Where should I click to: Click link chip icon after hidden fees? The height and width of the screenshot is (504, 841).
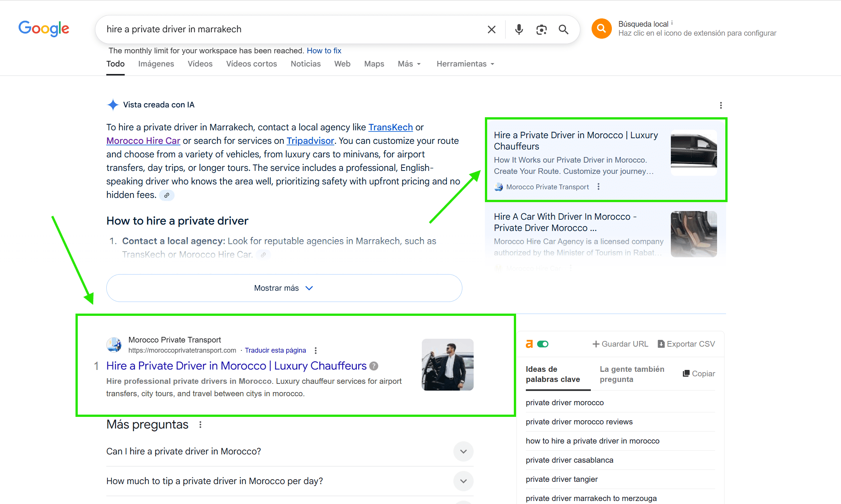(167, 195)
